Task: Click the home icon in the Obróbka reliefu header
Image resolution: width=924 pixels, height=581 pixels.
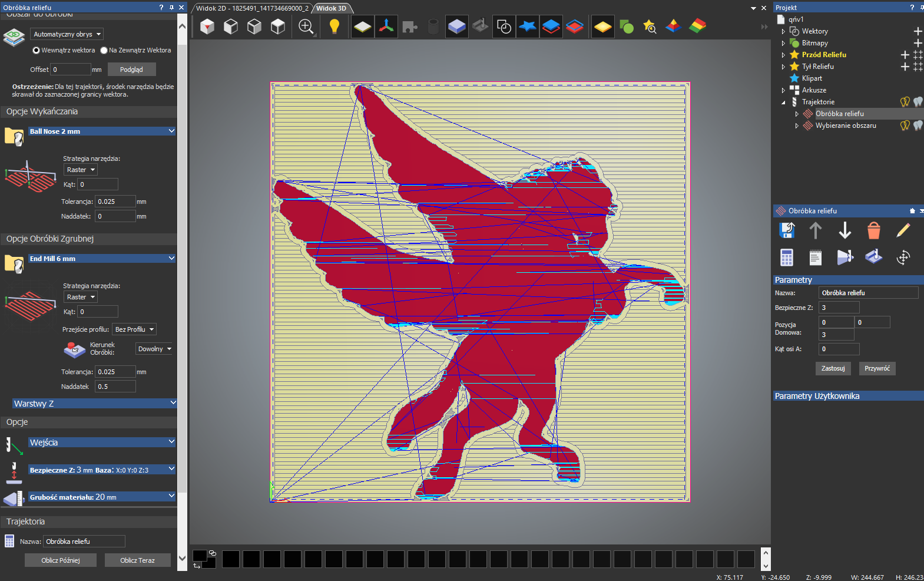Action: (x=912, y=211)
